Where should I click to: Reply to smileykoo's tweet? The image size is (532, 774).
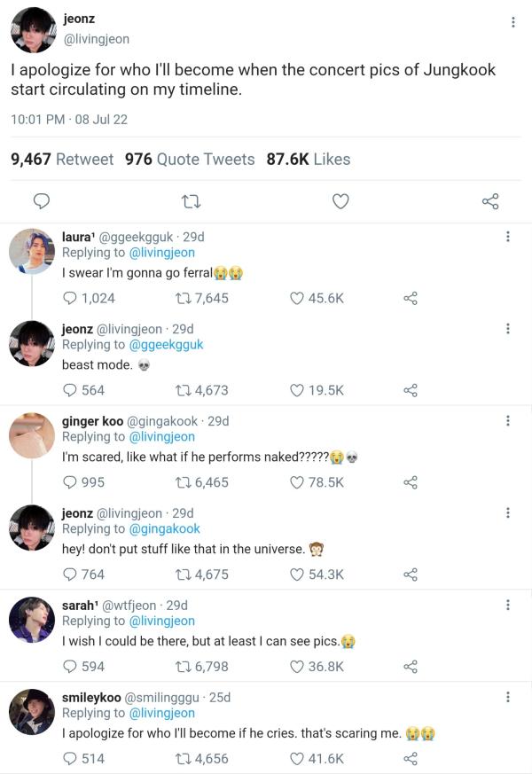click(x=70, y=759)
